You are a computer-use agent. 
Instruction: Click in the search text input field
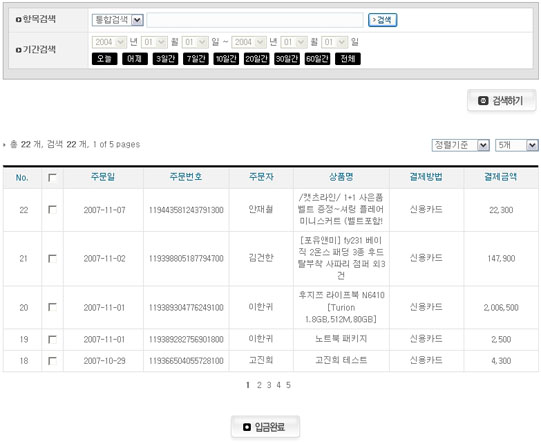[255, 20]
